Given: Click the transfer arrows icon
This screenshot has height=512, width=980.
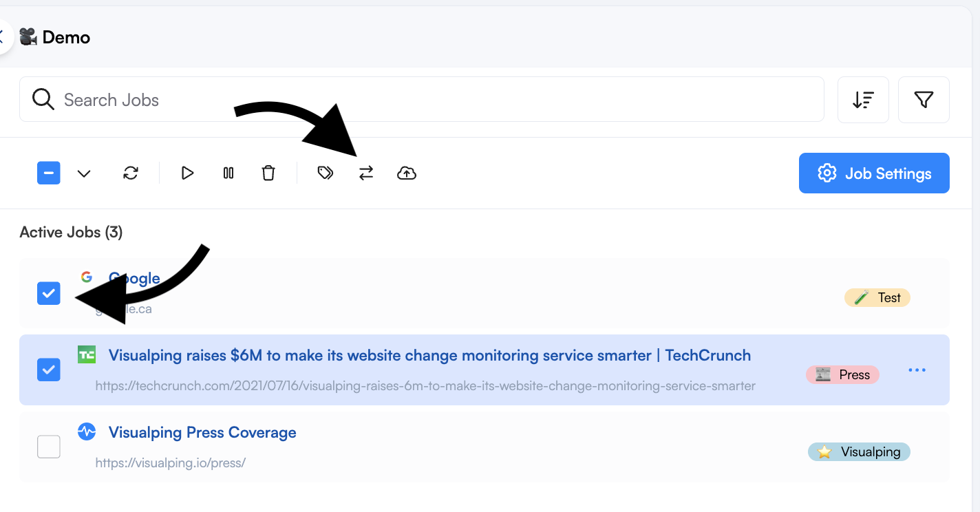Looking at the screenshot, I should (x=366, y=173).
